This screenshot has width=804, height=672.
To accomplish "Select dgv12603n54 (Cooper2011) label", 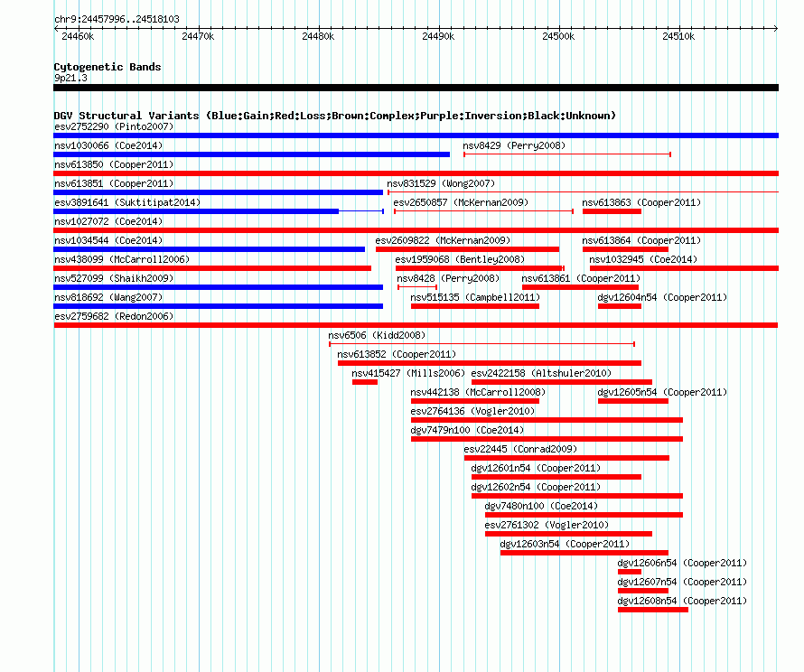I will [565, 544].
